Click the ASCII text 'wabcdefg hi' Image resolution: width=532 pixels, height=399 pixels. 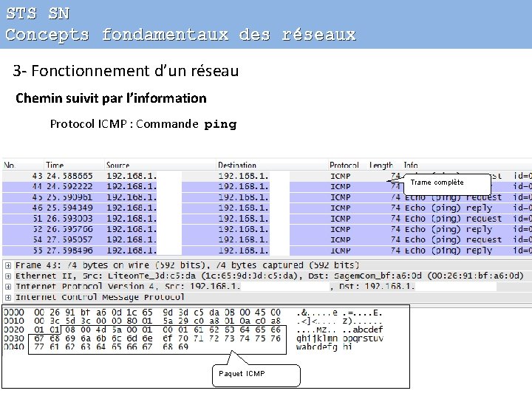[324, 347]
